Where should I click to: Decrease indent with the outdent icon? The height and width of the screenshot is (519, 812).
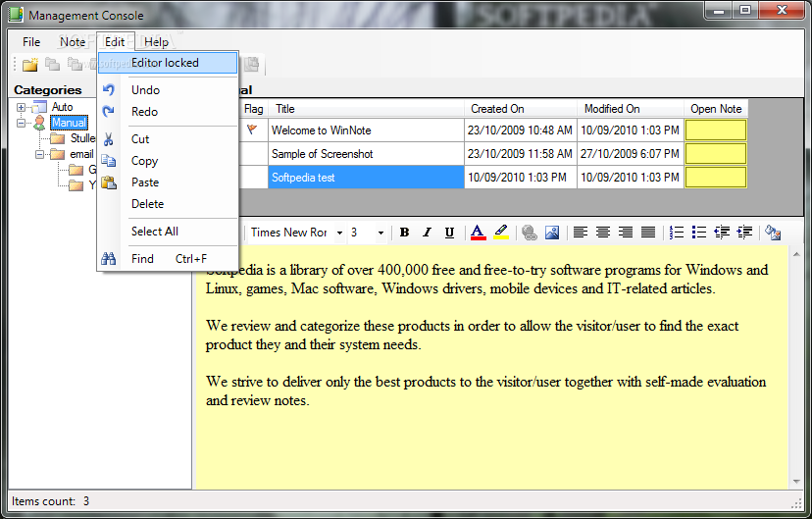point(722,233)
